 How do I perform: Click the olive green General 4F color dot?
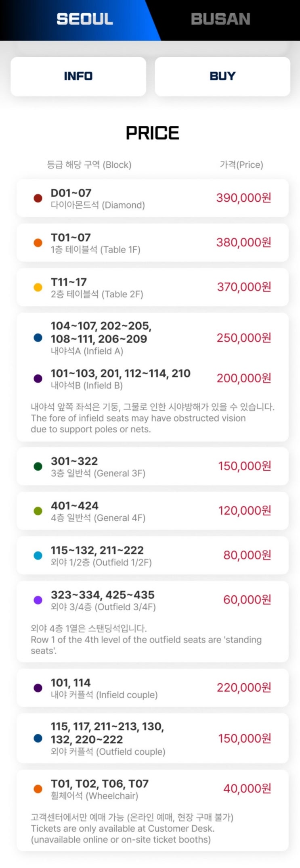(38, 511)
